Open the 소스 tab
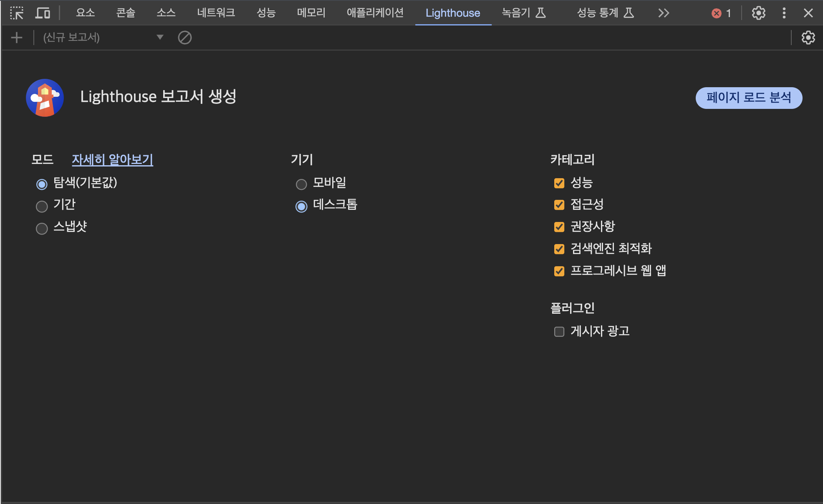The height and width of the screenshot is (504, 823). click(x=166, y=13)
